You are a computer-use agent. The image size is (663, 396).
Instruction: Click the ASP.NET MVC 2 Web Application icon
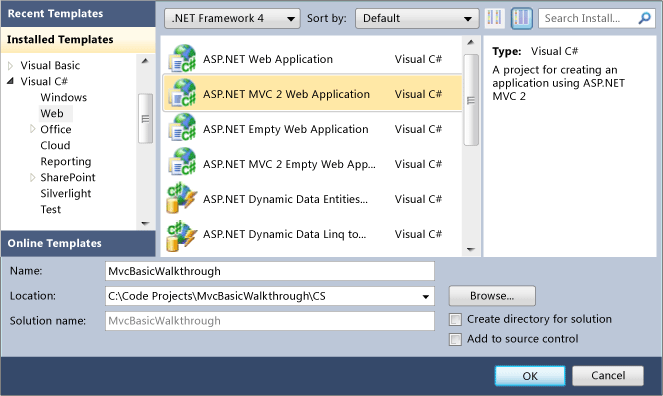(x=182, y=93)
